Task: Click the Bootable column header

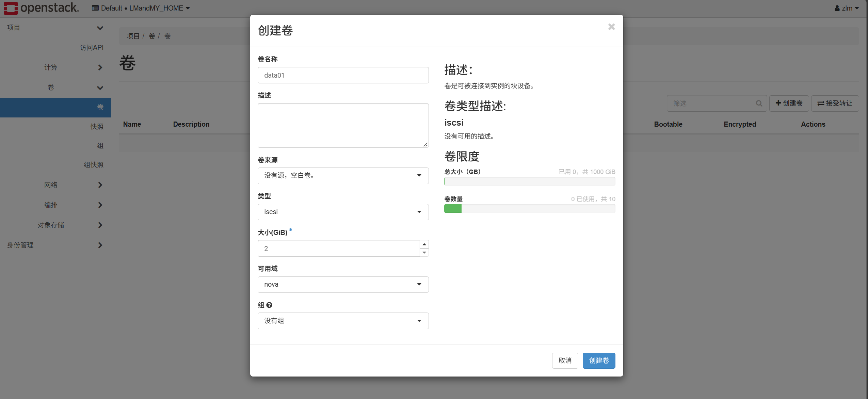Action: [668, 124]
